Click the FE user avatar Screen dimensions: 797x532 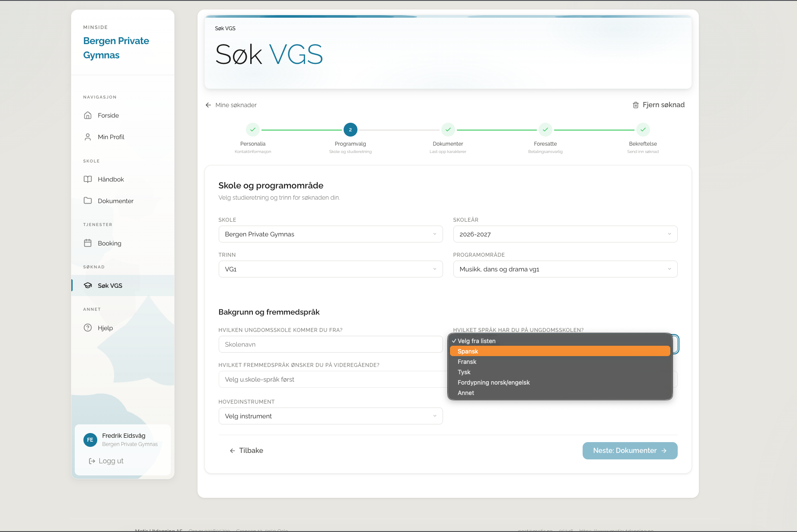90,440
